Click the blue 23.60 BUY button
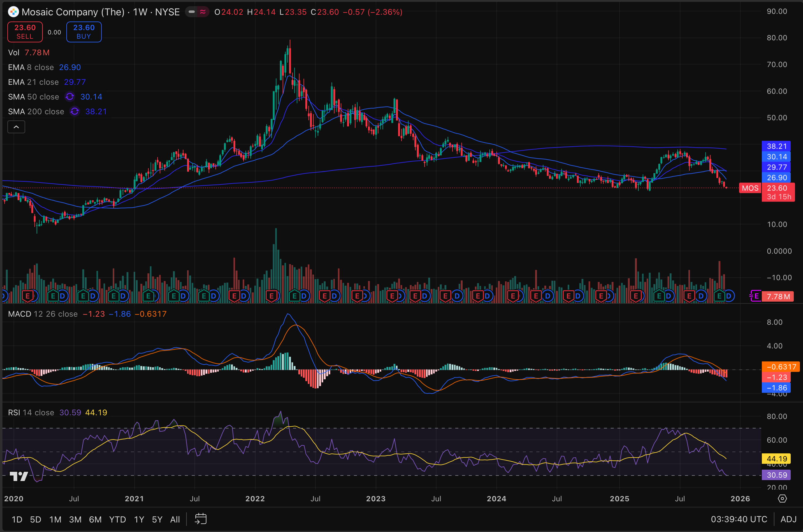 point(84,32)
